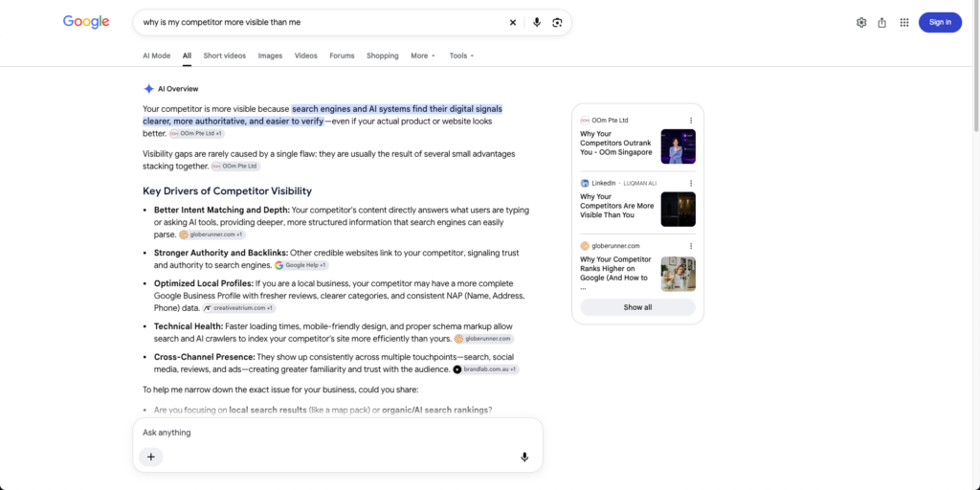Open more options for LinkedIn source card
The width and height of the screenshot is (980, 490).
point(691,183)
